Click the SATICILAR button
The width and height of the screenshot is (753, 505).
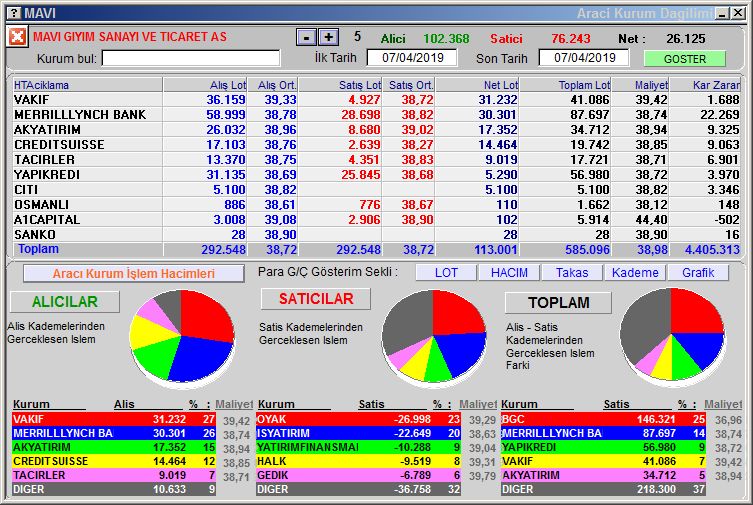pos(316,299)
